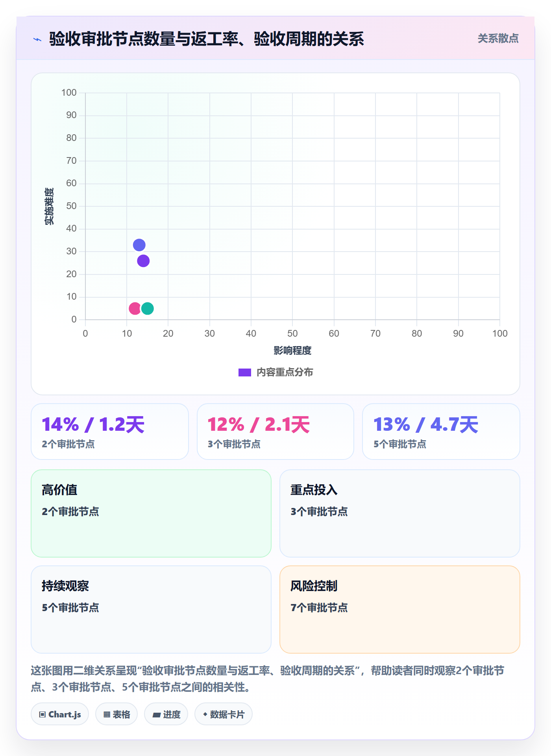This screenshot has height=756, width=551.
Task: Toggle the 内容重点分布 legend swatch
Action: pyautogui.click(x=245, y=372)
